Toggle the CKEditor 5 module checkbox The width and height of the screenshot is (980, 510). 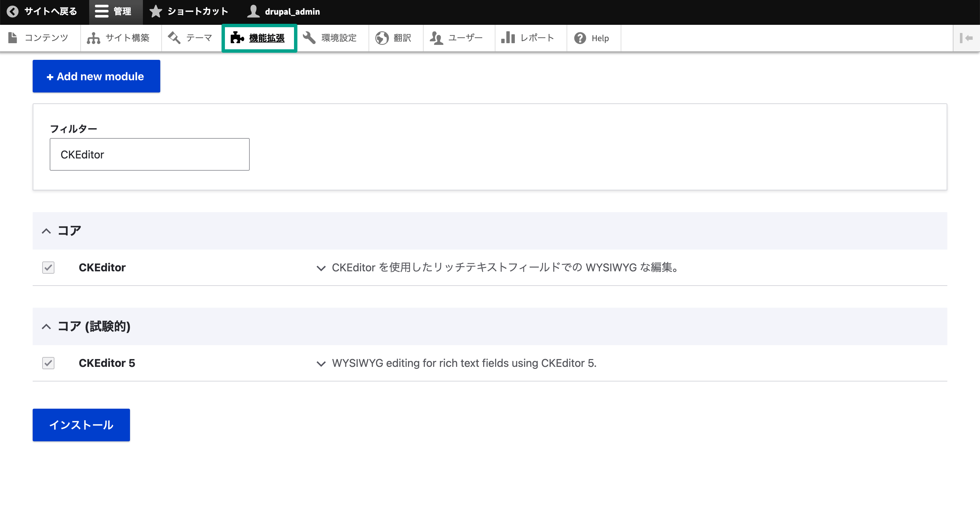click(48, 363)
